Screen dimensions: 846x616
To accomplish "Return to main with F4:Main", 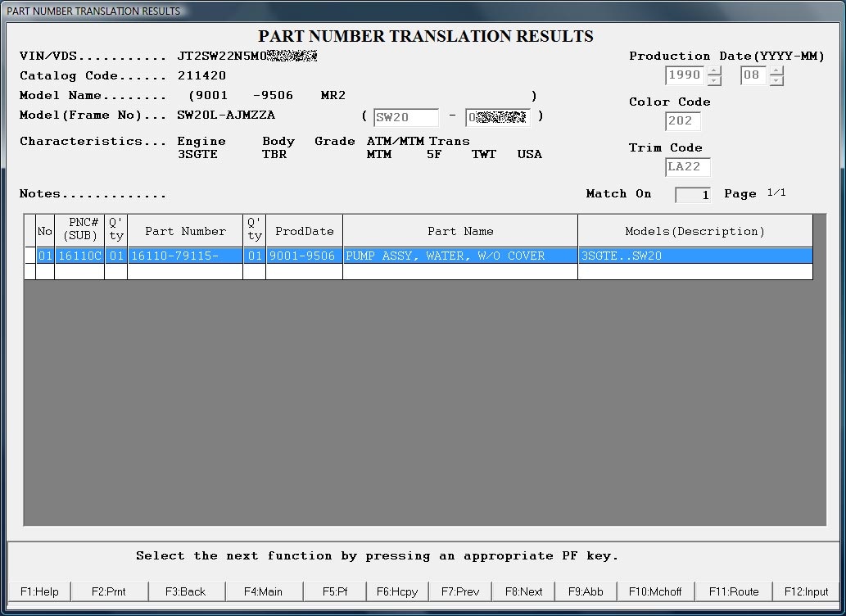I will tap(263, 591).
